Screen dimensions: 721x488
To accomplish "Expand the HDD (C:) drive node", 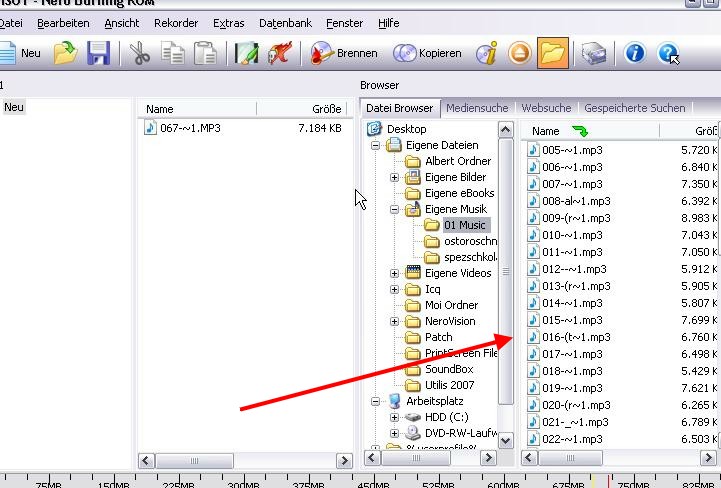I will coord(394,417).
